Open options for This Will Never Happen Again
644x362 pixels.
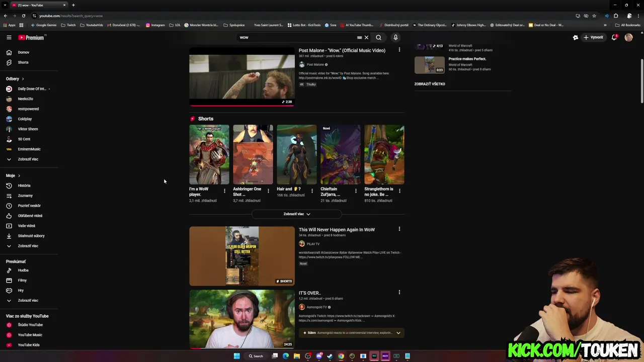coord(399,229)
